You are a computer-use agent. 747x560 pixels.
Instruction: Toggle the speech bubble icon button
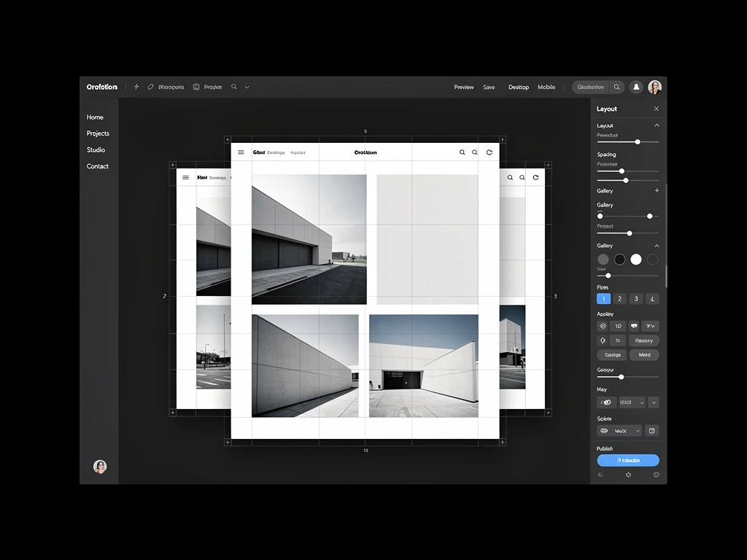pyautogui.click(x=634, y=326)
